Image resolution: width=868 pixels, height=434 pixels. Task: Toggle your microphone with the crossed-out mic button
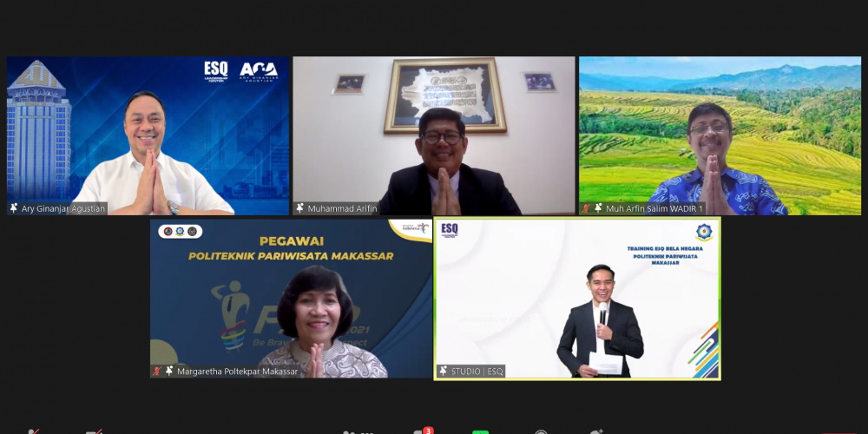[33, 431]
